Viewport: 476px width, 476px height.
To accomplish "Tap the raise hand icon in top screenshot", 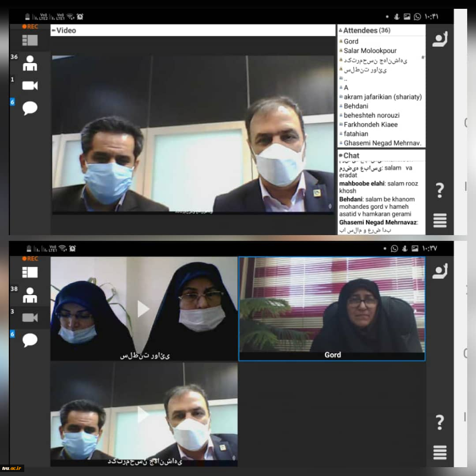I will pyautogui.click(x=440, y=39).
